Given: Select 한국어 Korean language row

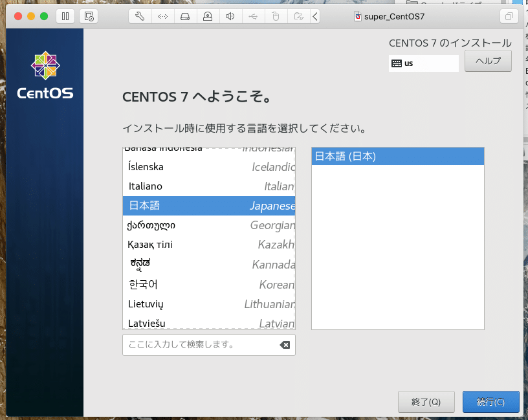Looking at the screenshot, I should 209,285.
